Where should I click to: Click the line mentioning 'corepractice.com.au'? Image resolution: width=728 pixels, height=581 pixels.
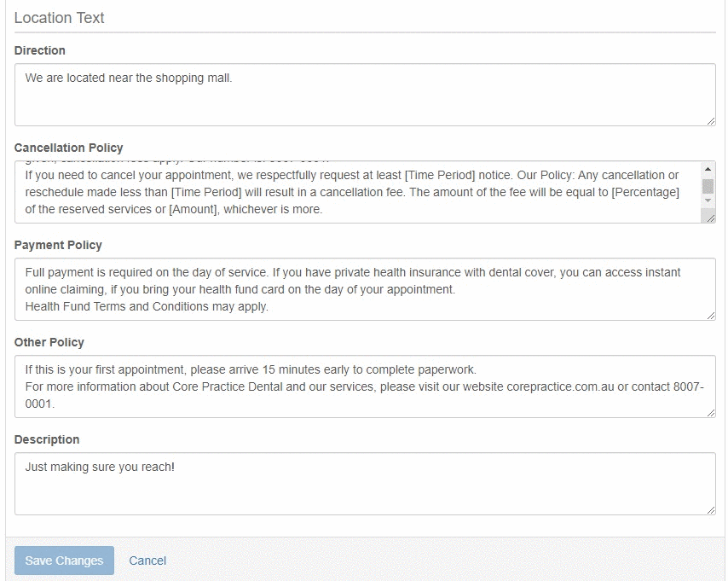(365, 386)
